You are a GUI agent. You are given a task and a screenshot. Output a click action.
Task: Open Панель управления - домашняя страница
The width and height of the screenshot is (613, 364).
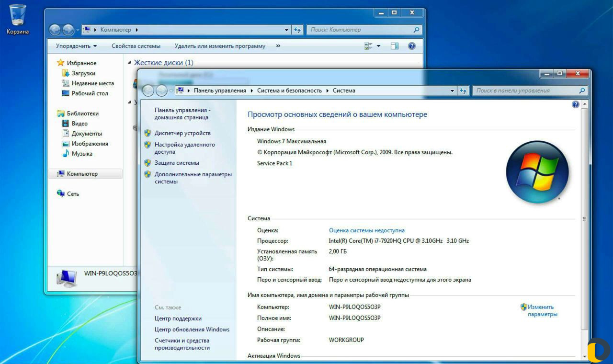pyautogui.click(x=182, y=114)
